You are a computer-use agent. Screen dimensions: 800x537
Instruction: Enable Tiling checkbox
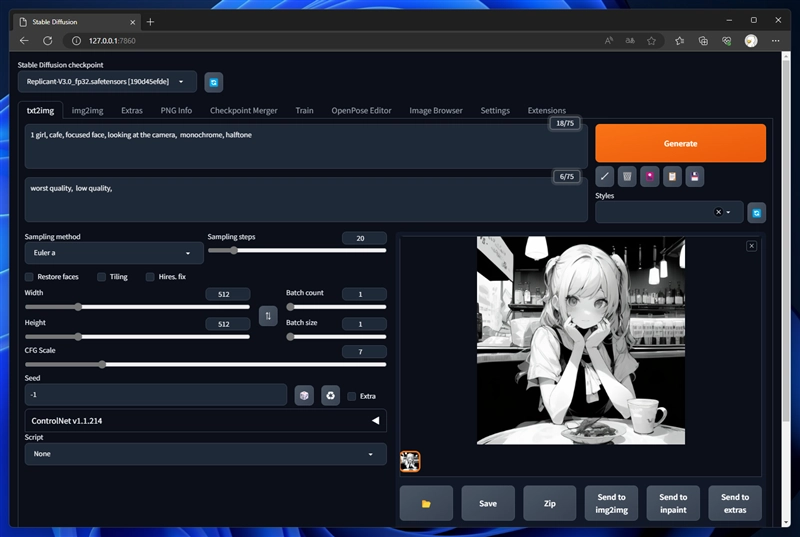click(102, 277)
